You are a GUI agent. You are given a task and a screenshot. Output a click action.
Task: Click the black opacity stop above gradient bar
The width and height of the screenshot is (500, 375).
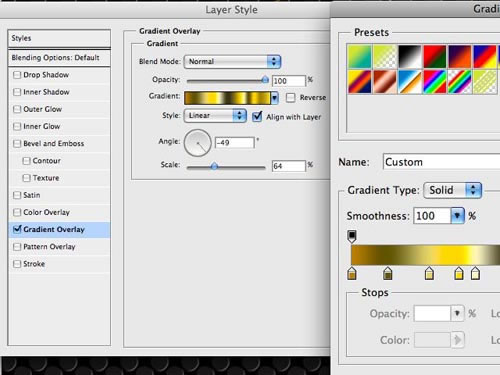coord(352,236)
